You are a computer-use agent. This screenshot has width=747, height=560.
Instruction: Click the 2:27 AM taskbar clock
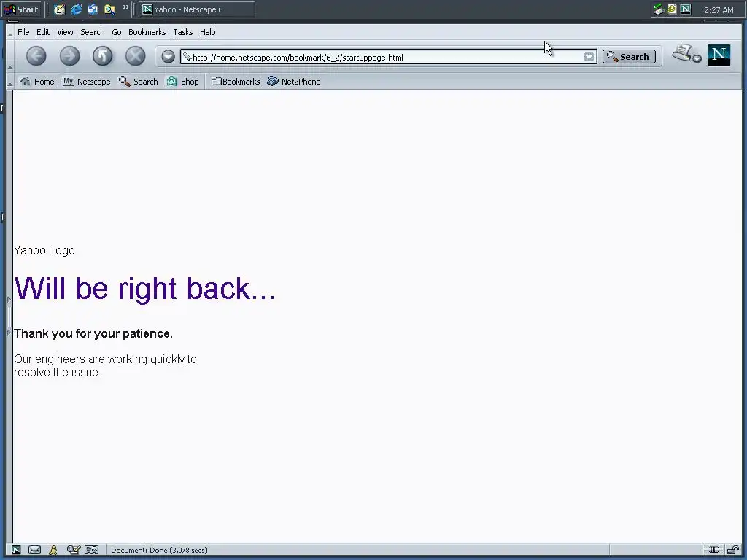click(x=719, y=10)
